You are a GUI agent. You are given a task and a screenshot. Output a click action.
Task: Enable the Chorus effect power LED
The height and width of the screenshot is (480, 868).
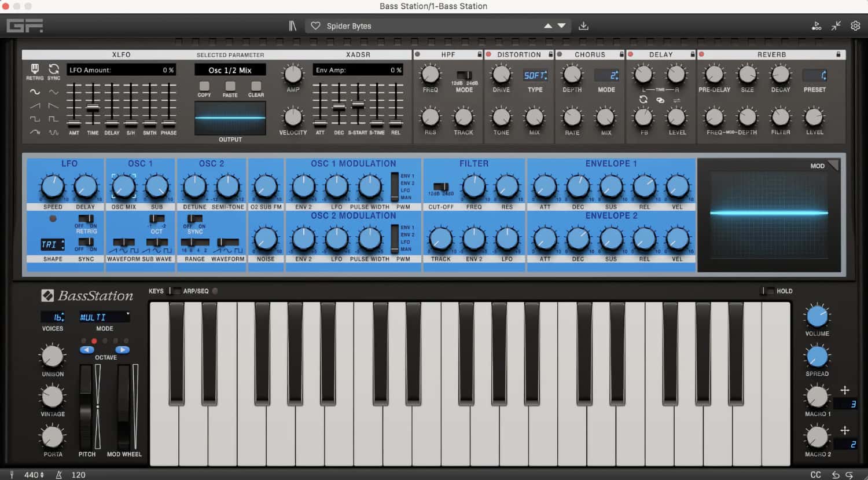coord(560,54)
